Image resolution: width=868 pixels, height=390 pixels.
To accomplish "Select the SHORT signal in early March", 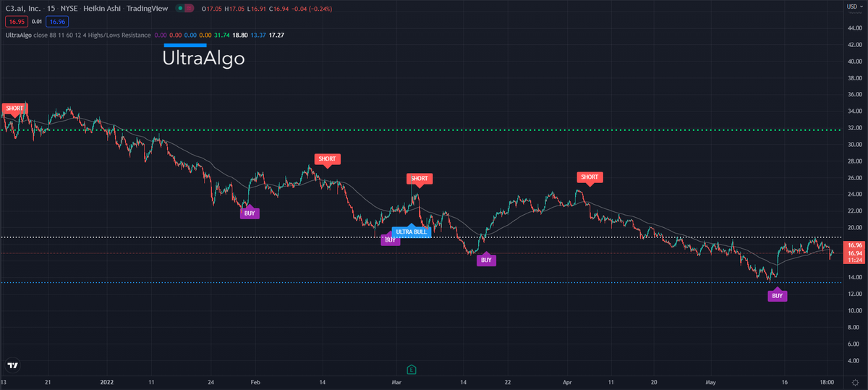I will coord(419,178).
